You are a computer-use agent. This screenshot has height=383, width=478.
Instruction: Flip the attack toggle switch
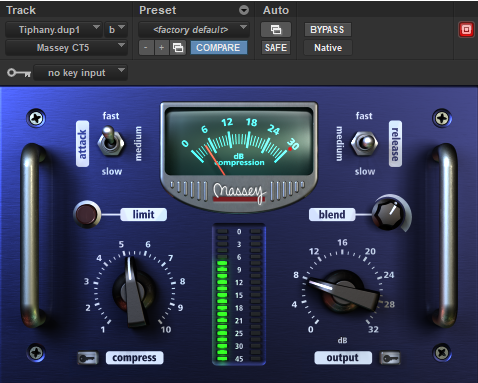[110, 142]
